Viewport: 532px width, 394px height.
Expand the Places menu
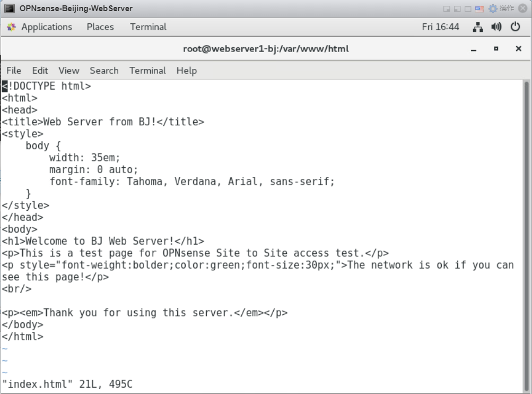click(100, 27)
